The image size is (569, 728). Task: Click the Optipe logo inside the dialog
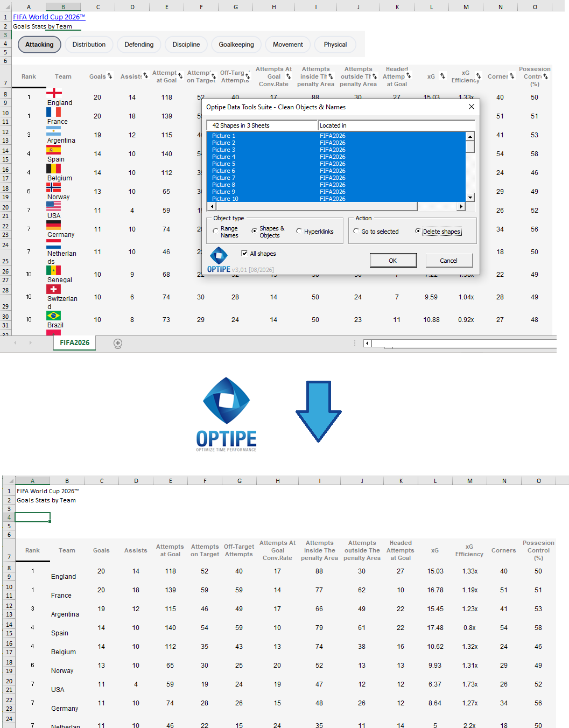(219, 260)
